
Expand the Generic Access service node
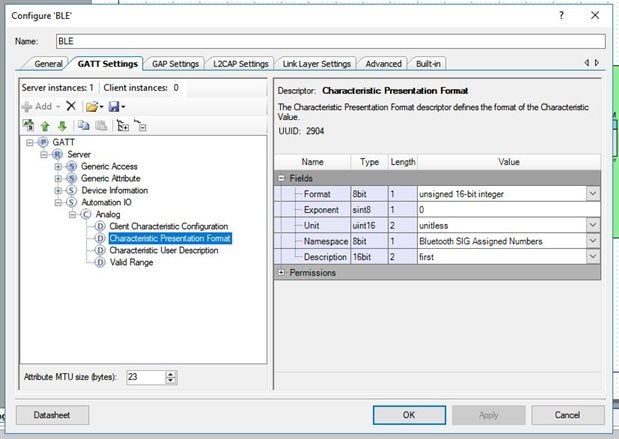(x=58, y=166)
